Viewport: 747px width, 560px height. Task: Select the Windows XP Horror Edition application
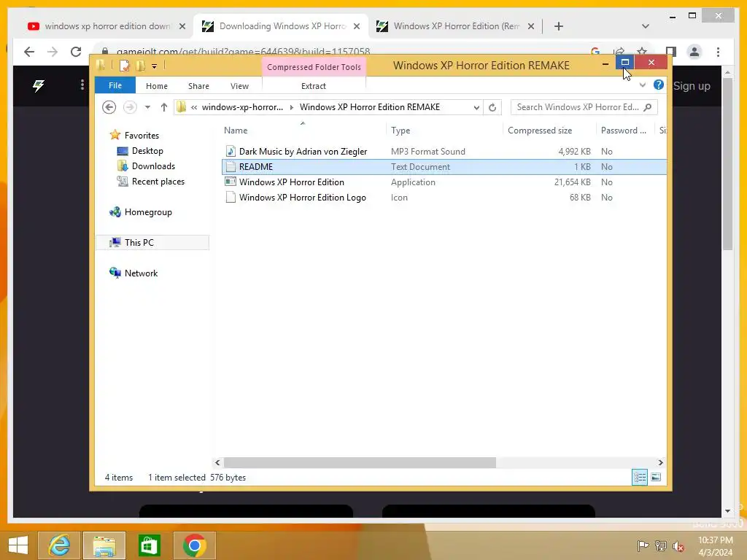click(292, 182)
